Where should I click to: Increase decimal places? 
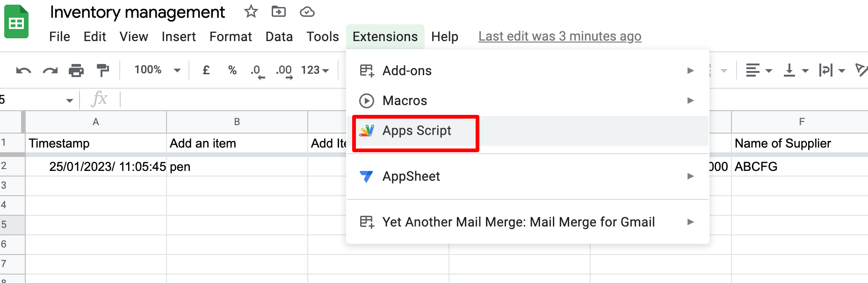(x=284, y=71)
